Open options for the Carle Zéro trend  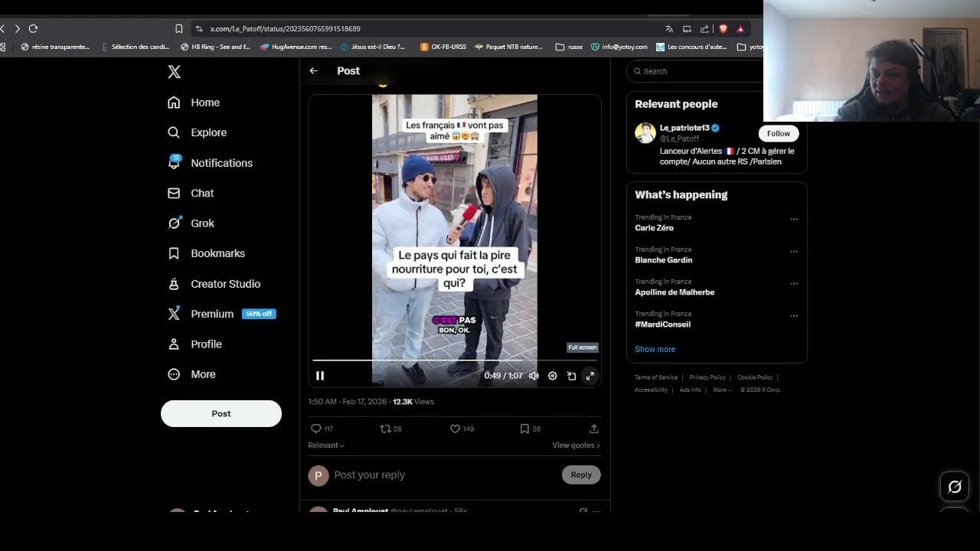point(794,219)
